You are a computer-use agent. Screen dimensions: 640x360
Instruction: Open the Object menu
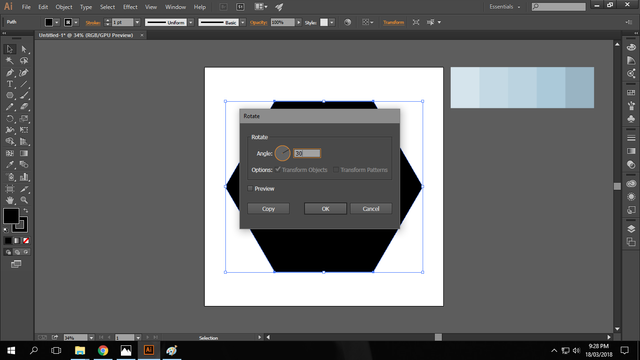tap(64, 7)
